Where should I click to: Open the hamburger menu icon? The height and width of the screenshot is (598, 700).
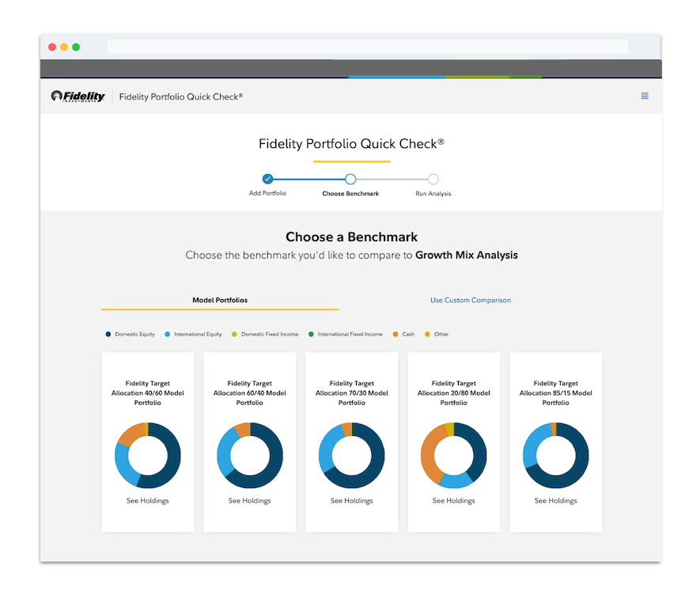(644, 96)
